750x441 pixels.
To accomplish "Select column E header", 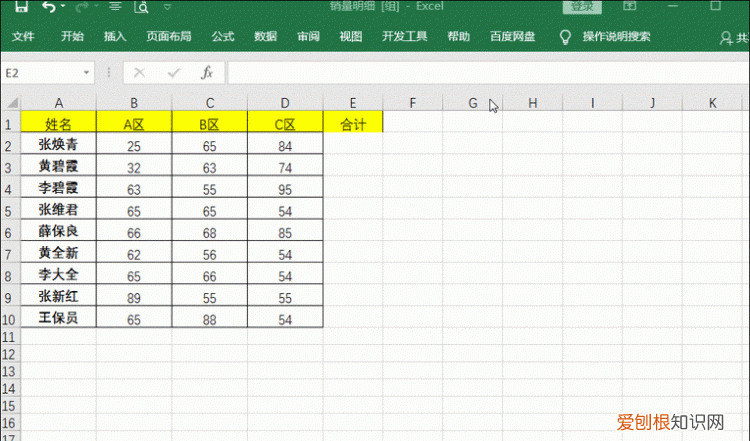I will point(353,102).
